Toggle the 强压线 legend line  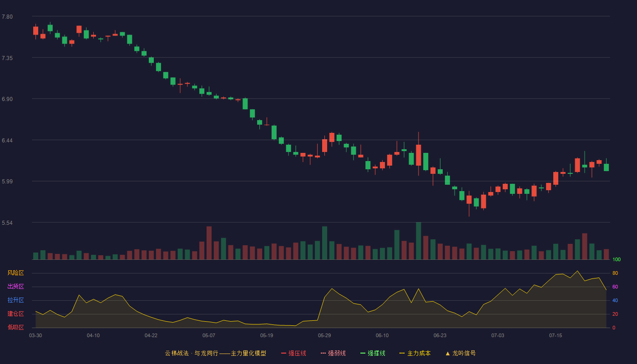(293, 353)
